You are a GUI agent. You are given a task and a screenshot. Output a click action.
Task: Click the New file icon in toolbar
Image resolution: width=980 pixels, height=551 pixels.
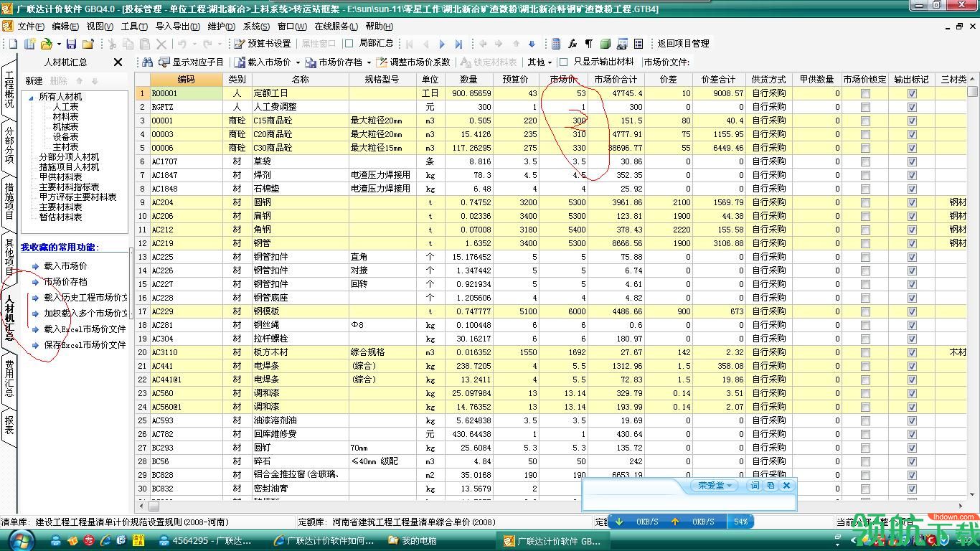point(14,44)
